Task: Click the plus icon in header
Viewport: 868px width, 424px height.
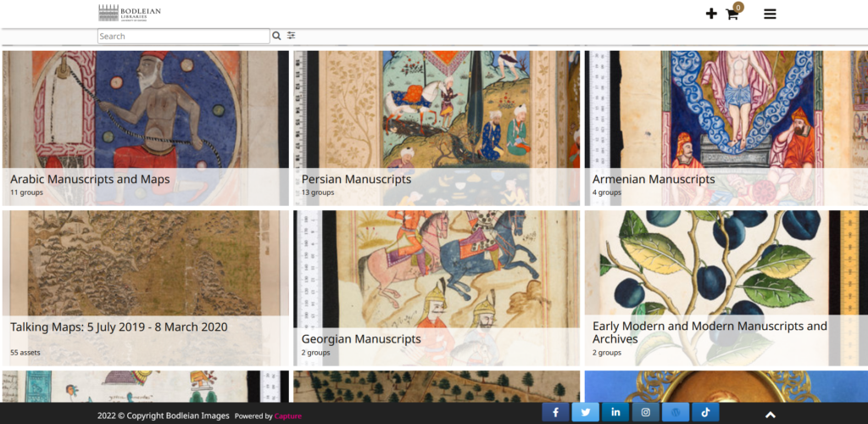Action: [x=711, y=14]
